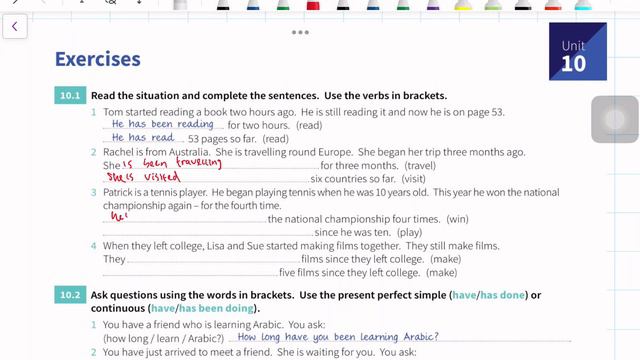The height and width of the screenshot is (360, 640).
Task: Click the handwritten 'He has been reading' answer
Action: (x=163, y=124)
